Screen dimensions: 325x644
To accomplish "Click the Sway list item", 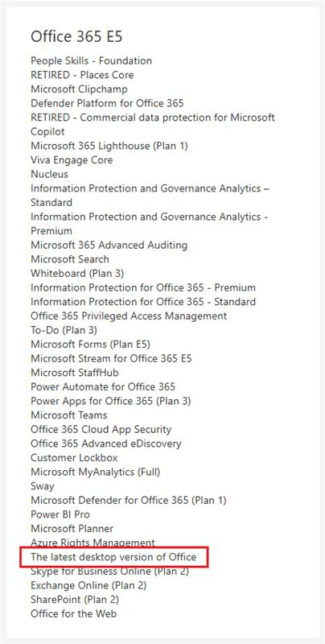I will coord(43,486).
